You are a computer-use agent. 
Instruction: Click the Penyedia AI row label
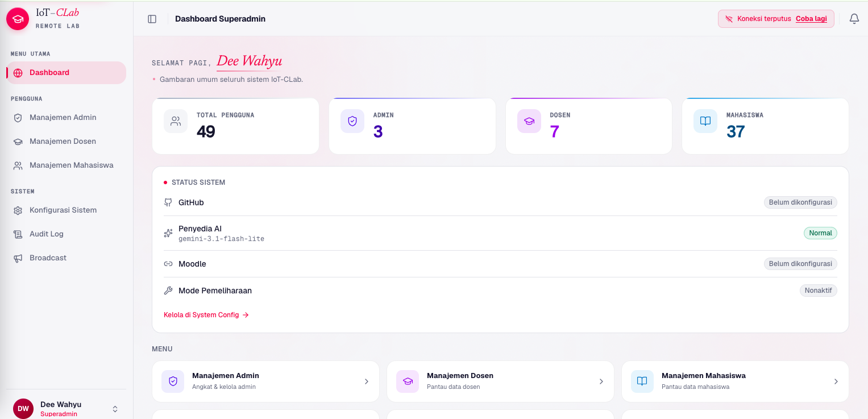(x=200, y=229)
